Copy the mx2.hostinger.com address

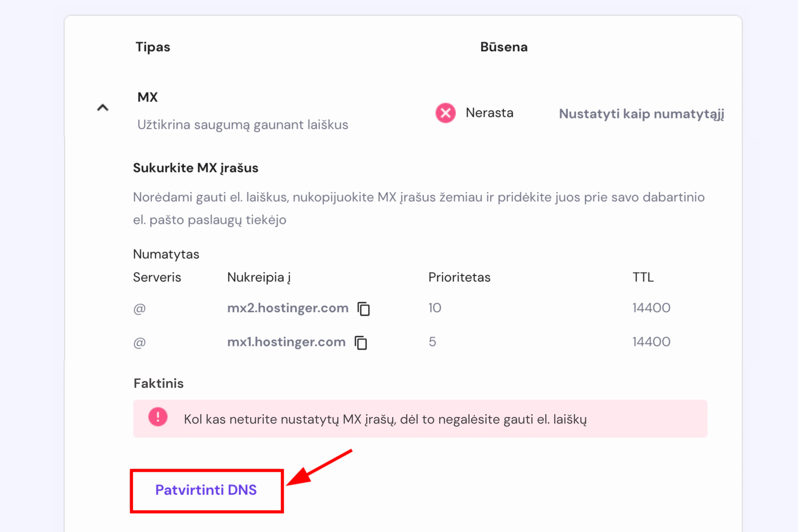364,309
